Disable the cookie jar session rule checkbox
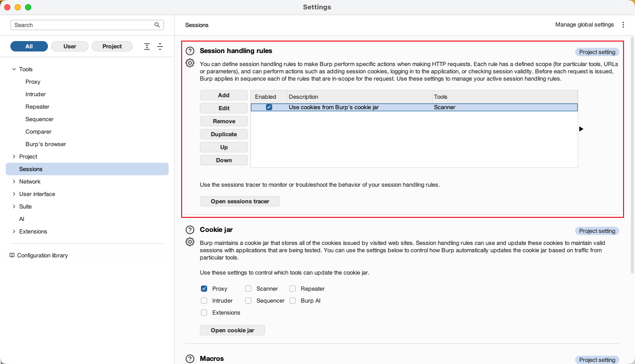Screen dimensions: 635x364 click(269, 107)
